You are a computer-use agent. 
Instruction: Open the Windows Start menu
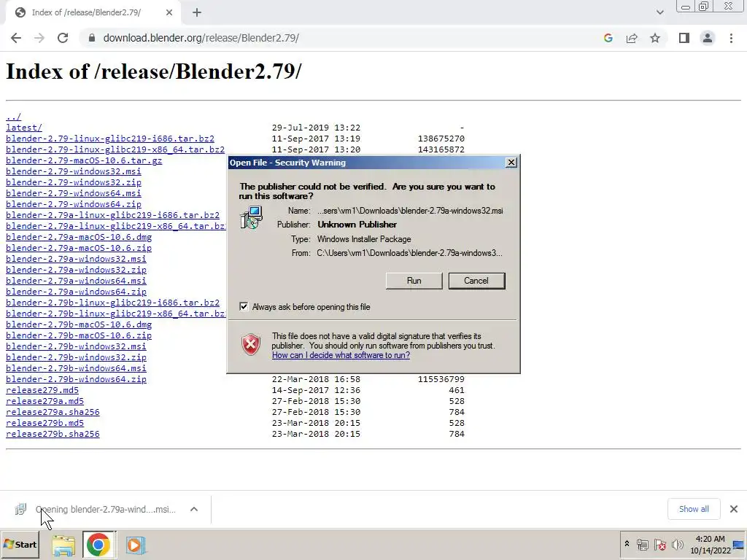point(20,544)
